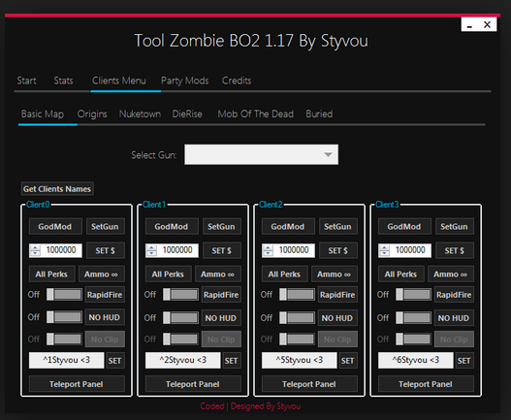The image size is (511, 420).
Task: Select the DieRise sub-tab
Action: pos(187,114)
